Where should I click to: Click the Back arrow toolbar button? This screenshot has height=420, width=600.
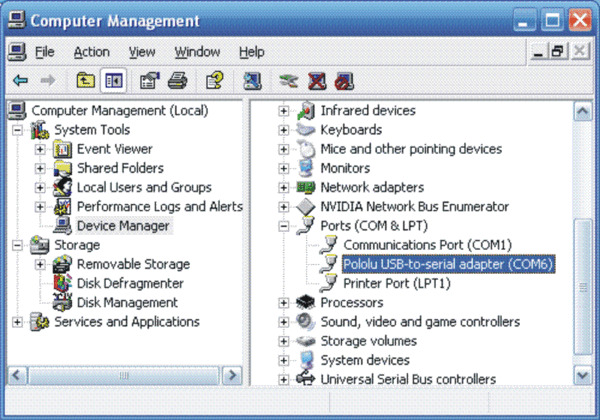tap(21, 80)
